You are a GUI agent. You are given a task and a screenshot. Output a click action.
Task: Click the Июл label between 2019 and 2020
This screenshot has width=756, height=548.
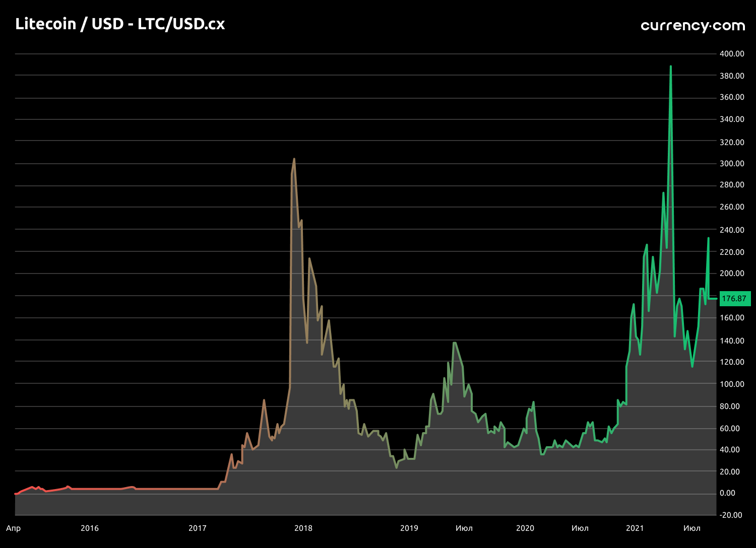pyautogui.click(x=464, y=528)
